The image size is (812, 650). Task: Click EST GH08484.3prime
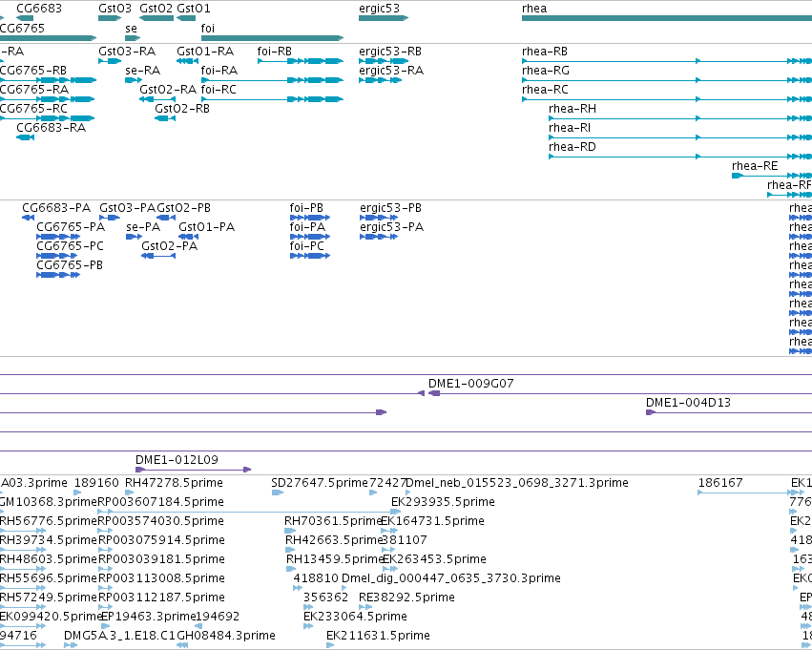pyautogui.click(x=181, y=645)
